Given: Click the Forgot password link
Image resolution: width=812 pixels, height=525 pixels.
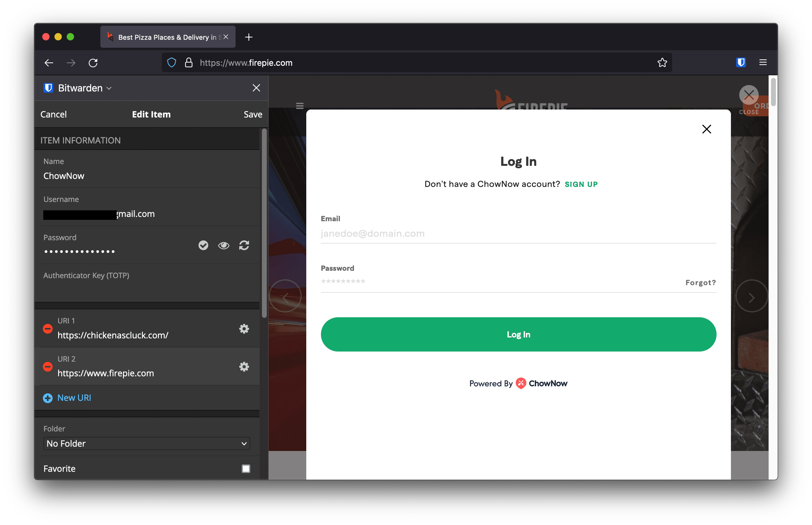Looking at the screenshot, I should point(700,282).
